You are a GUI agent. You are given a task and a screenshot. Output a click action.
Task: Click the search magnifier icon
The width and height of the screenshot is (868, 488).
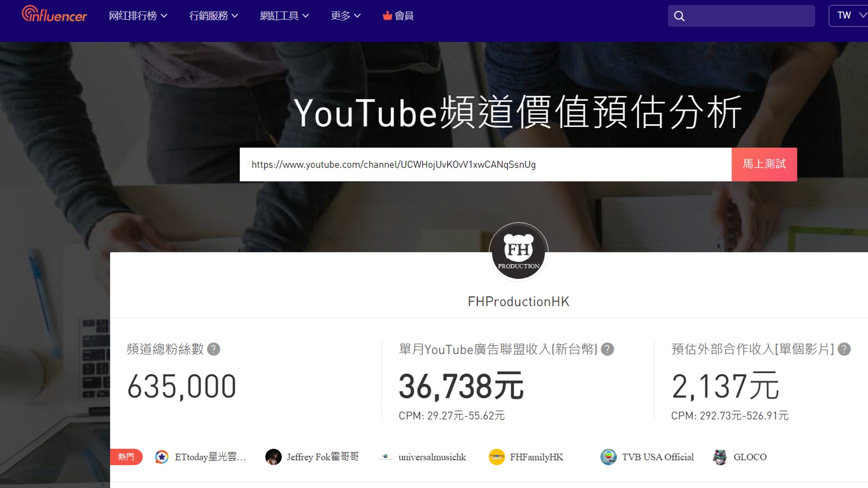tap(679, 16)
